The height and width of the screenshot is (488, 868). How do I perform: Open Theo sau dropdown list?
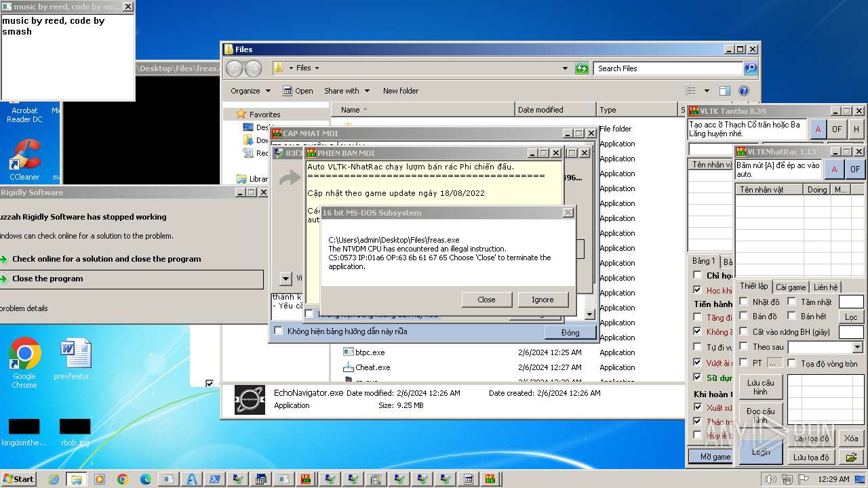click(x=858, y=347)
